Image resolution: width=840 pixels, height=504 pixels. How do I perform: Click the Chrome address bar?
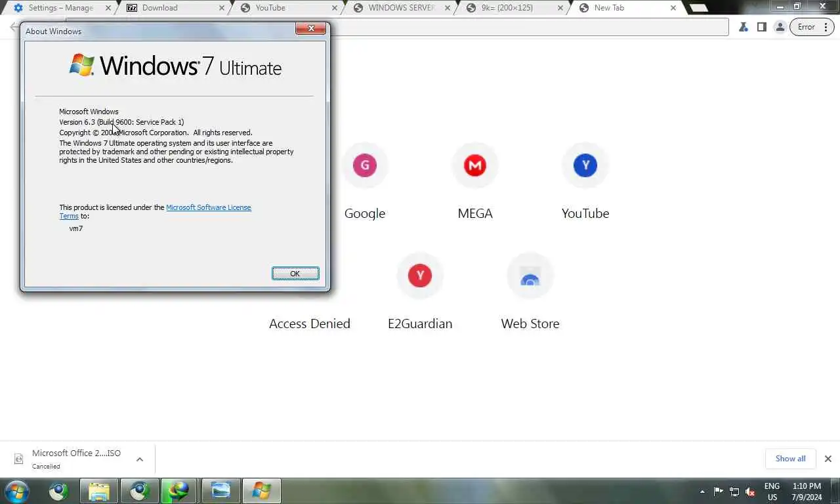pos(528,27)
